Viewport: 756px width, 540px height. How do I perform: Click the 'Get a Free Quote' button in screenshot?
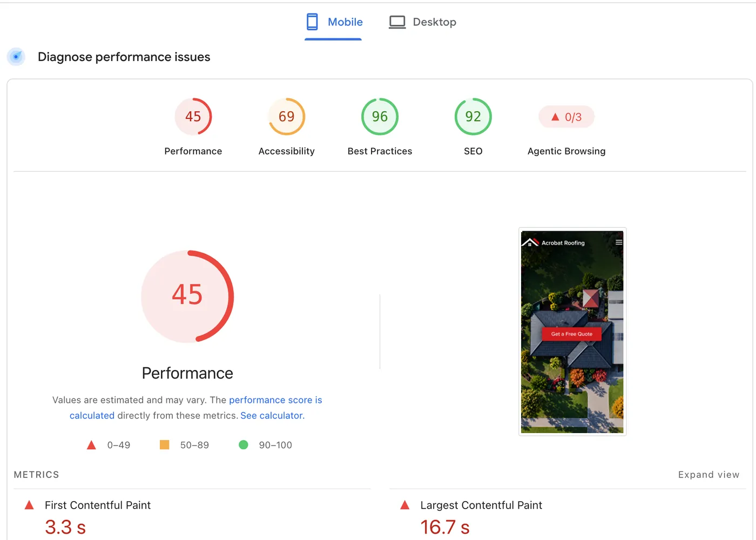click(x=572, y=334)
